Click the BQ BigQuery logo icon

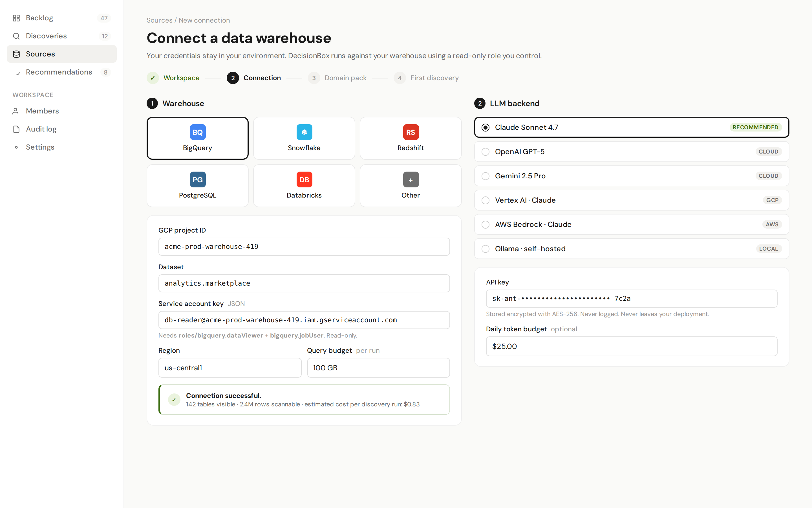[x=198, y=132]
